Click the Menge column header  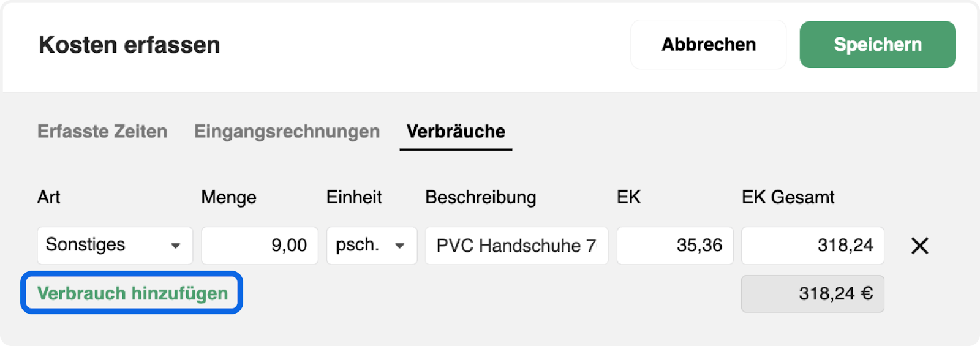coord(228,197)
